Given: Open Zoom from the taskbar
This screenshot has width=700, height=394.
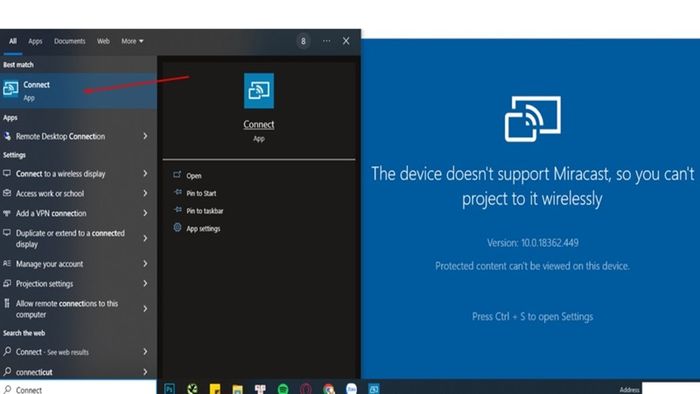Looking at the screenshot, I should click(x=351, y=389).
